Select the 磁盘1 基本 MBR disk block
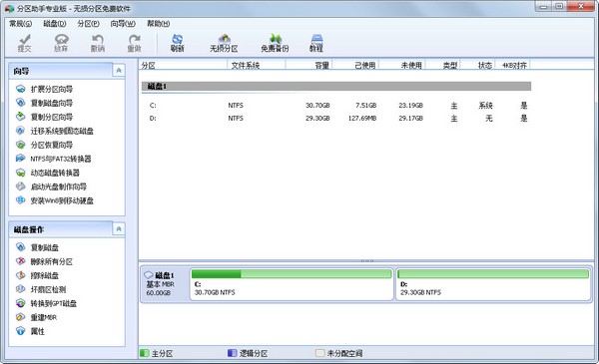Viewport: 599px width, 364px height. coord(165,284)
